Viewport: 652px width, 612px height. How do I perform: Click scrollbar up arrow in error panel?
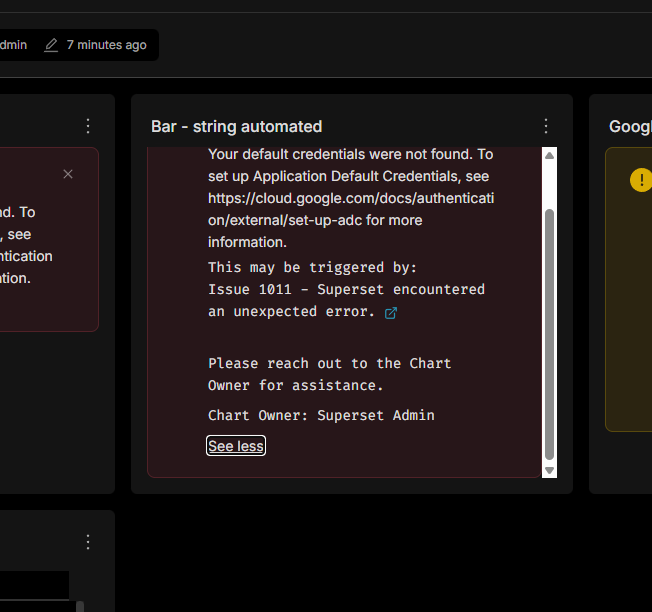click(549, 155)
